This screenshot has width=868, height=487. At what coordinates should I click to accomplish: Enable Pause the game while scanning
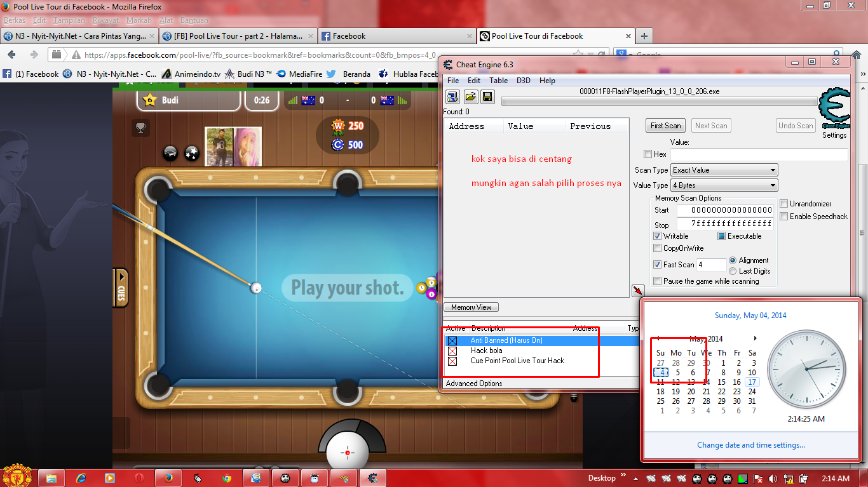click(658, 281)
